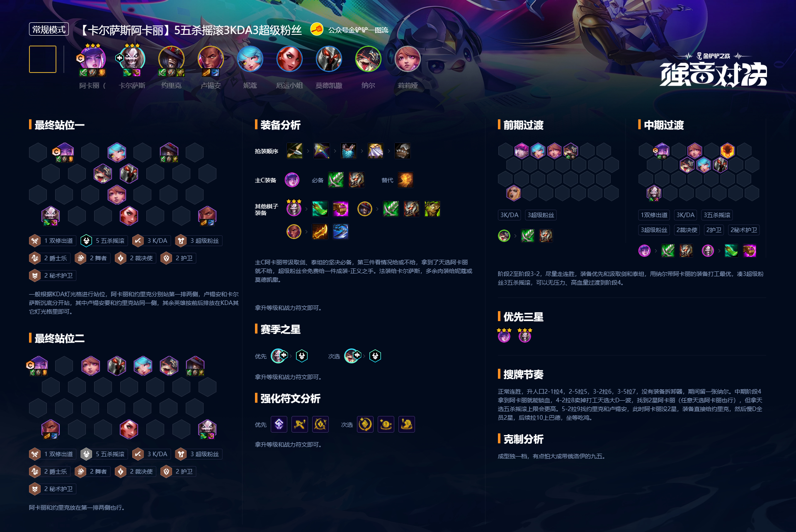Click the 3 超级粉丝 trait badge
Viewport: 796px width, 532px height.
(199, 241)
